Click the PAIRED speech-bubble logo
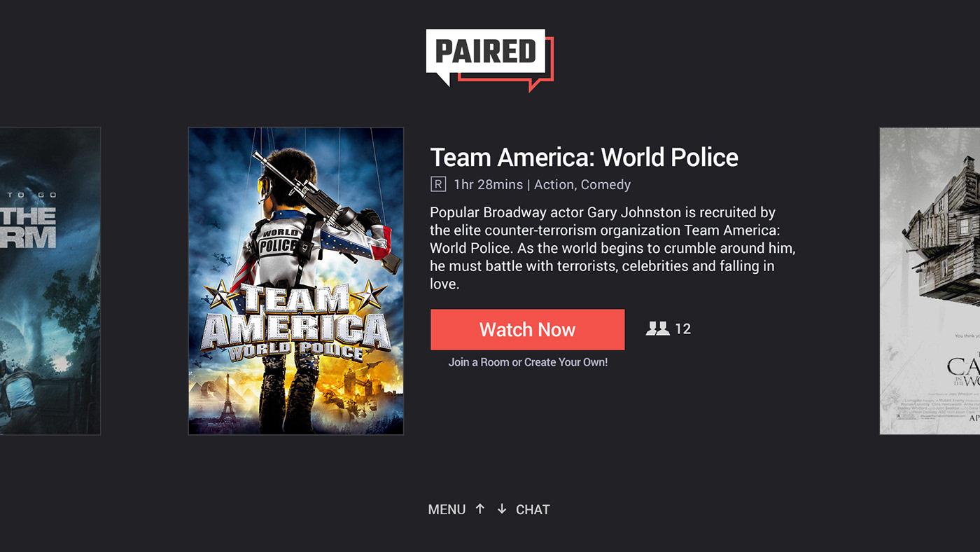The image size is (980, 552). (x=489, y=60)
